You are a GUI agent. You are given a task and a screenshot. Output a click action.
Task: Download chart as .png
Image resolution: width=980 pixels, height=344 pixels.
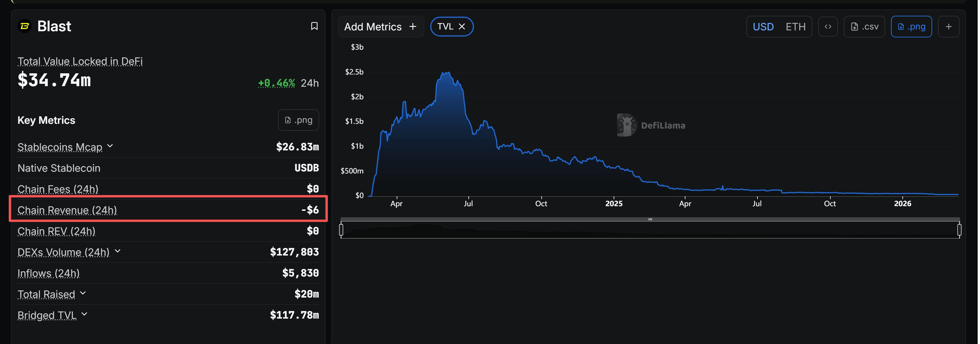point(911,27)
